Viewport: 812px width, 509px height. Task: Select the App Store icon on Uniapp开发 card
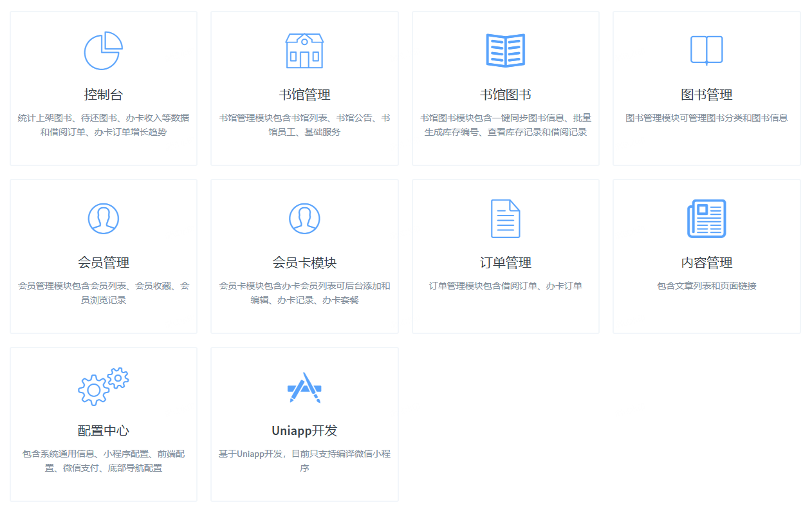point(304,386)
